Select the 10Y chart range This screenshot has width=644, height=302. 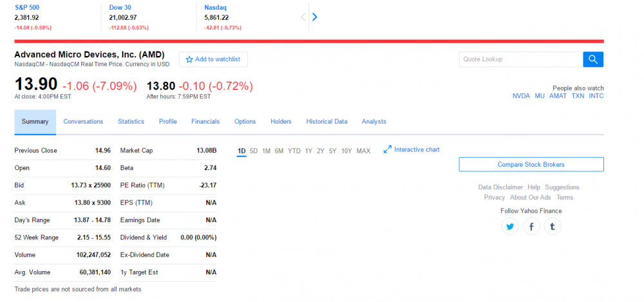click(x=346, y=151)
